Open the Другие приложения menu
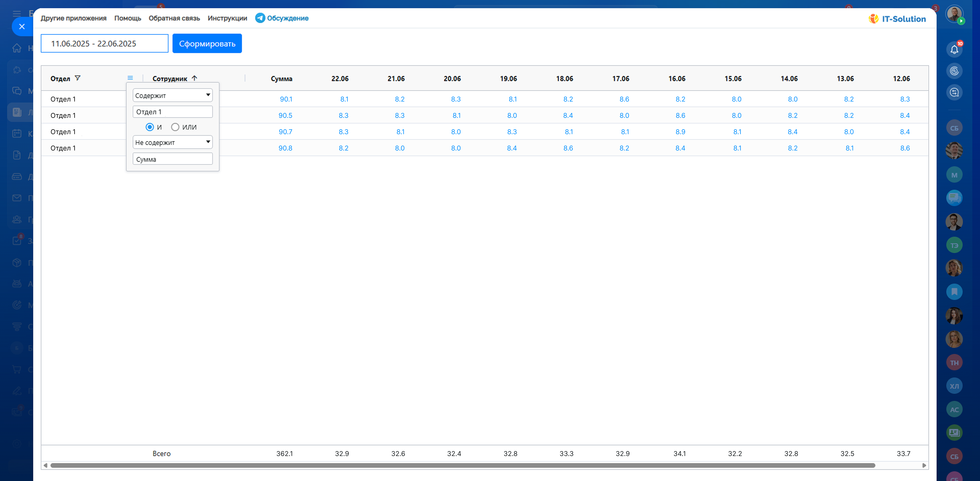This screenshot has width=980, height=481. [x=73, y=18]
